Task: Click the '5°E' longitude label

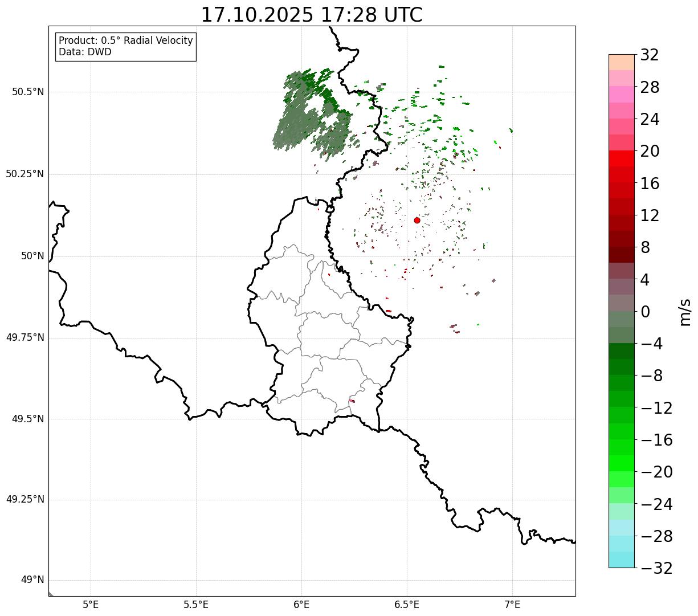Action: 91,605
